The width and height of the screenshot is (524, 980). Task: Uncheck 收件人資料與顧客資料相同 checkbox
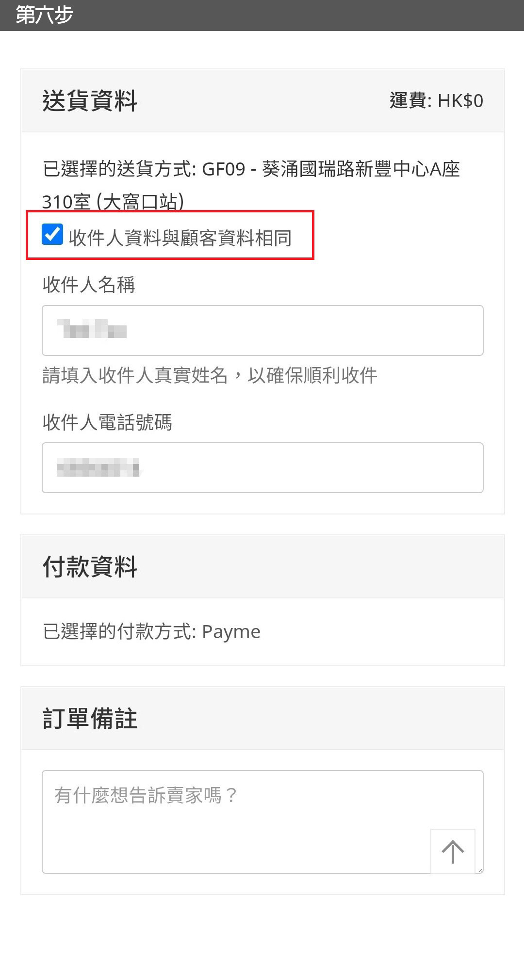[52, 234]
